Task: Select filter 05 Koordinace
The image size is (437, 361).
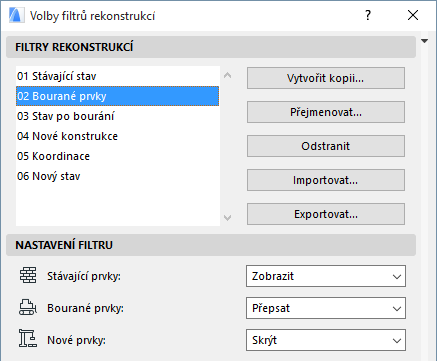Action: [x=117, y=156]
